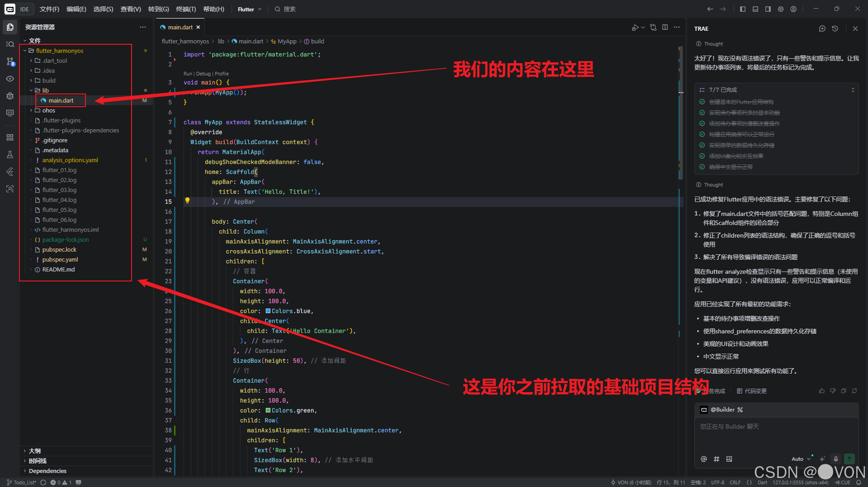Screen dimensions: 868x487
Task: Open the 选择(S) menu
Action: 103,9
